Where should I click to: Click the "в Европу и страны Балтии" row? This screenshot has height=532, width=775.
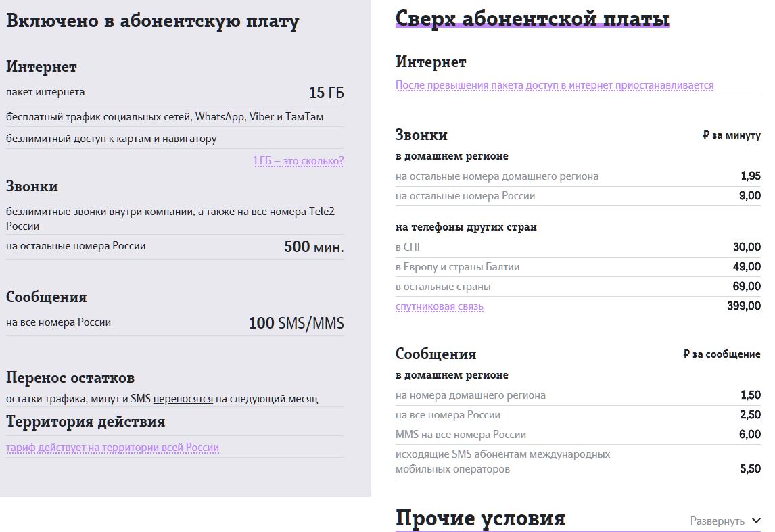458,267
